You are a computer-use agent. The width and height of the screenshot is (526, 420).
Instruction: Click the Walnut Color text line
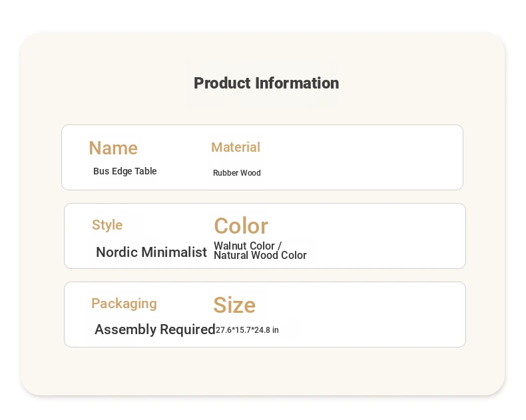coord(248,246)
